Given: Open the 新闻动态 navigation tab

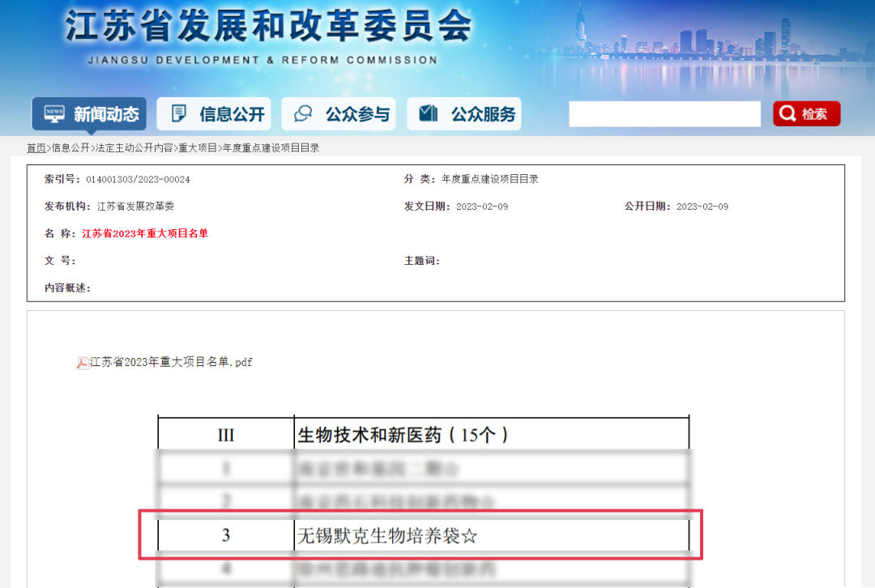Looking at the screenshot, I should tap(89, 114).
